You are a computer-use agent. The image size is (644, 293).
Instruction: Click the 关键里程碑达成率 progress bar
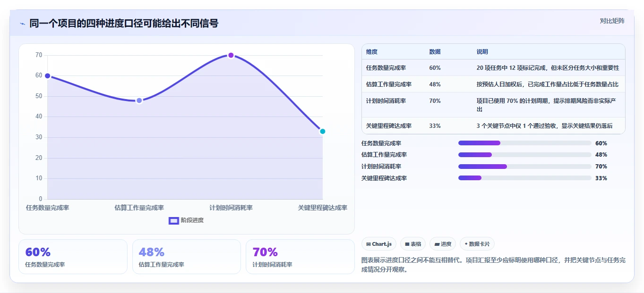coord(524,178)
